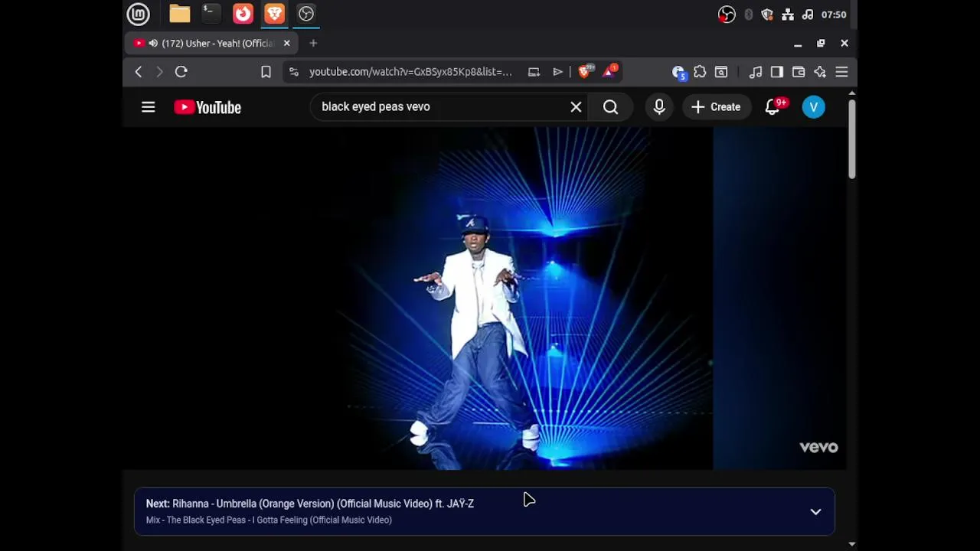This screenshot has width=980, height=551.
Task: Click the Next: Rihanna - Umbrella title
Action: pyautogui.click(x=310, y=504)
